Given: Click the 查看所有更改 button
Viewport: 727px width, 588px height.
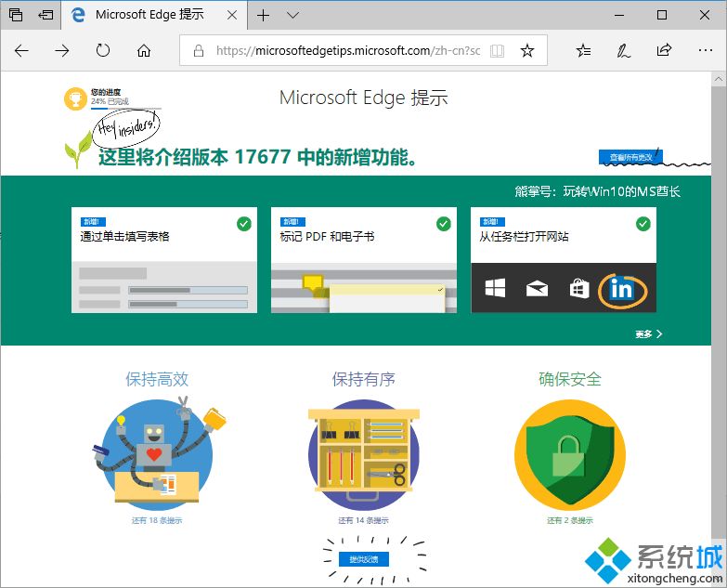Looking at the screenshot, I should [630, 157].
